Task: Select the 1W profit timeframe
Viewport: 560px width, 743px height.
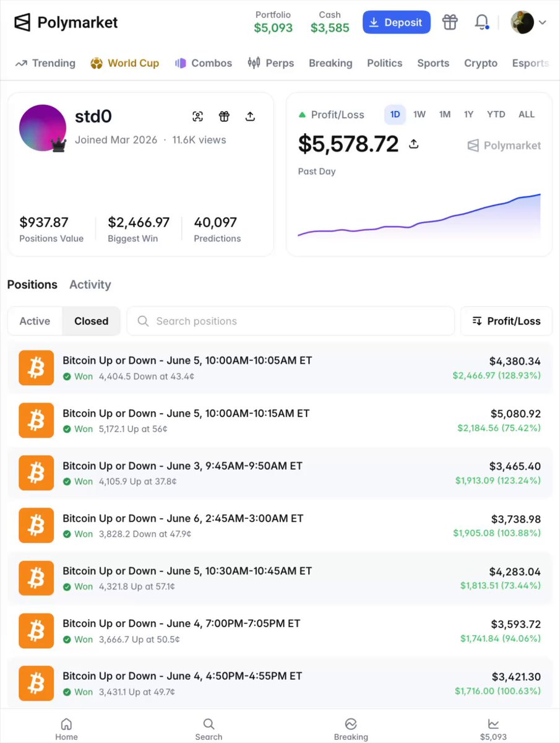Action: 420,115
